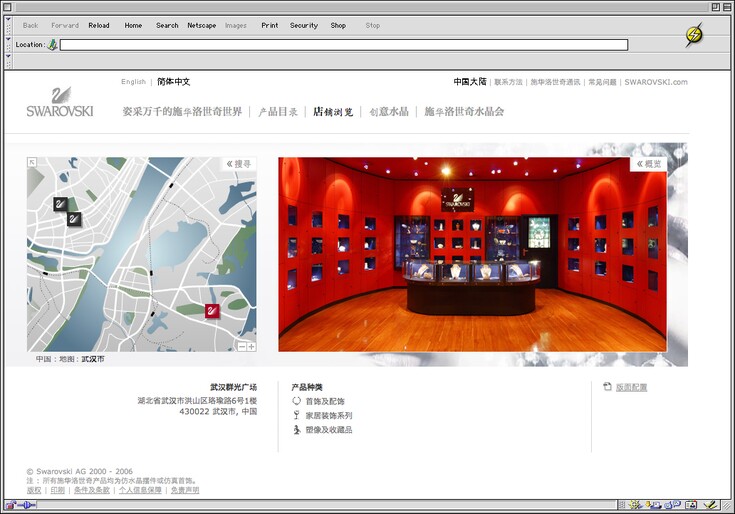Viewport: 735px width, 514px height.
Task: Open 姿采万千的施华洛世奇世界 menu
Action: tap(182, 112)
